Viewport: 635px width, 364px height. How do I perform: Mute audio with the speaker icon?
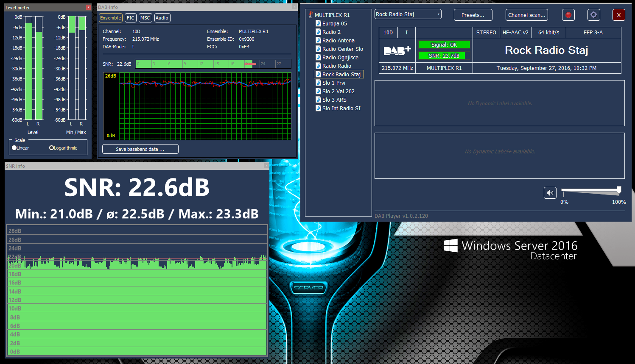coord(550,193)
